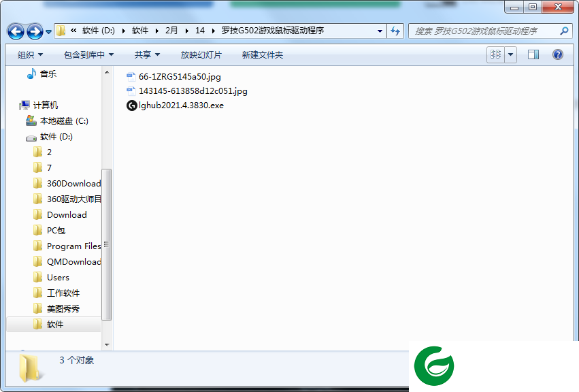The width and height of the screenshot is (579, 392).
Task: Open the 工作软件 folder
Action: 63,293
